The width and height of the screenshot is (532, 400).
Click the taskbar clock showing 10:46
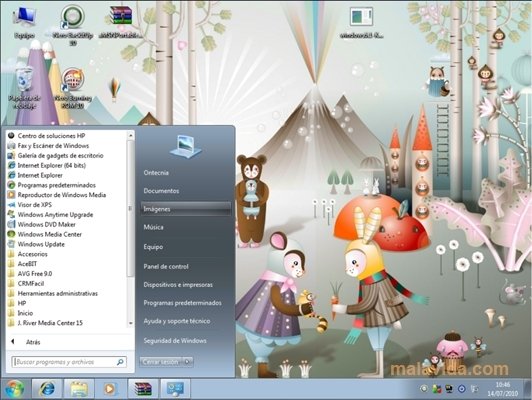(x=502, y=389)
